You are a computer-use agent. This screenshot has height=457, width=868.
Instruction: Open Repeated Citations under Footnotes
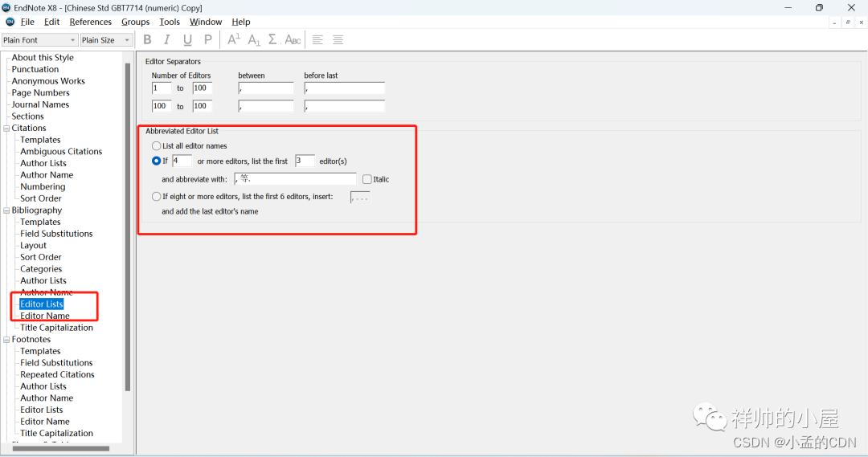click(57, 374)
